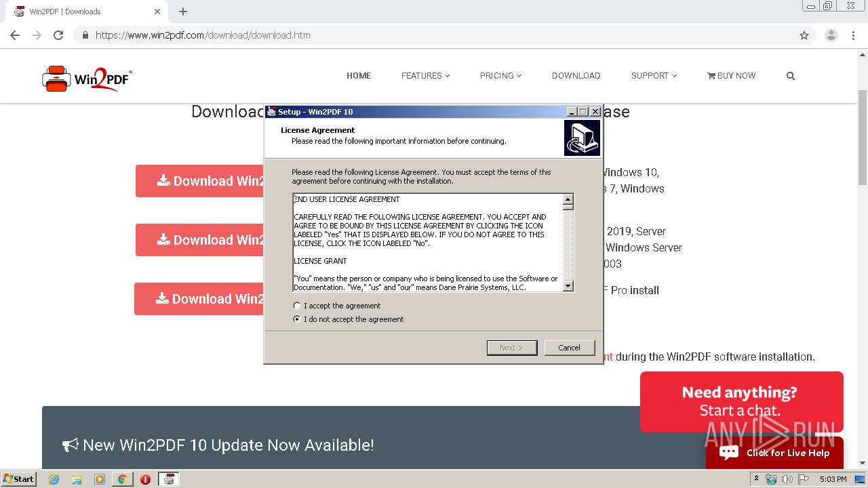This screenshot has width=868, height=488.
Task: Expand the FEATURES dropdown menu
Action: 425,76
